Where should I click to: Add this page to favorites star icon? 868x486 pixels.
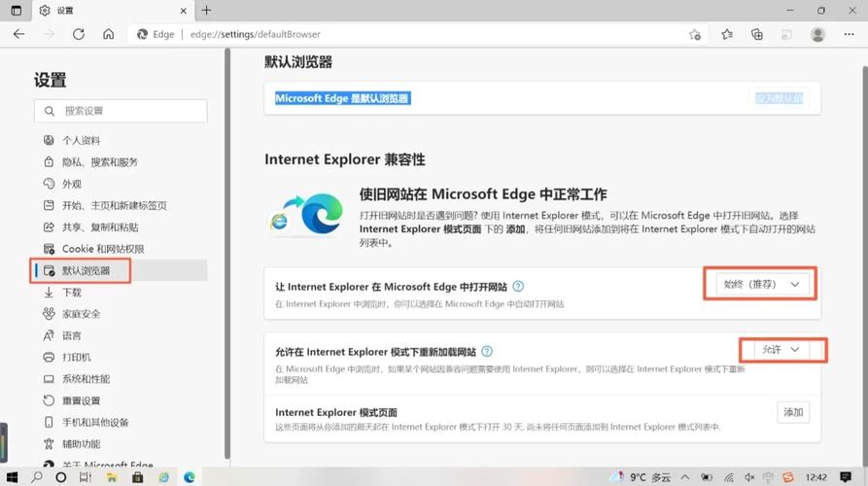[x=695, y=34]
